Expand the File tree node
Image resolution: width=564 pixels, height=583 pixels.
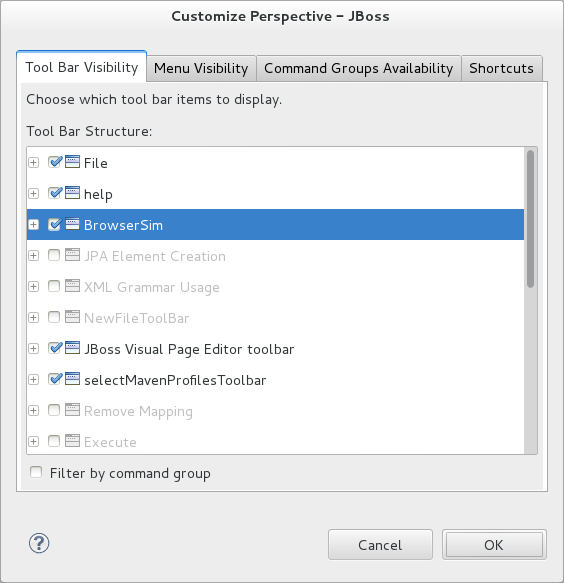[x=33, y=162]
